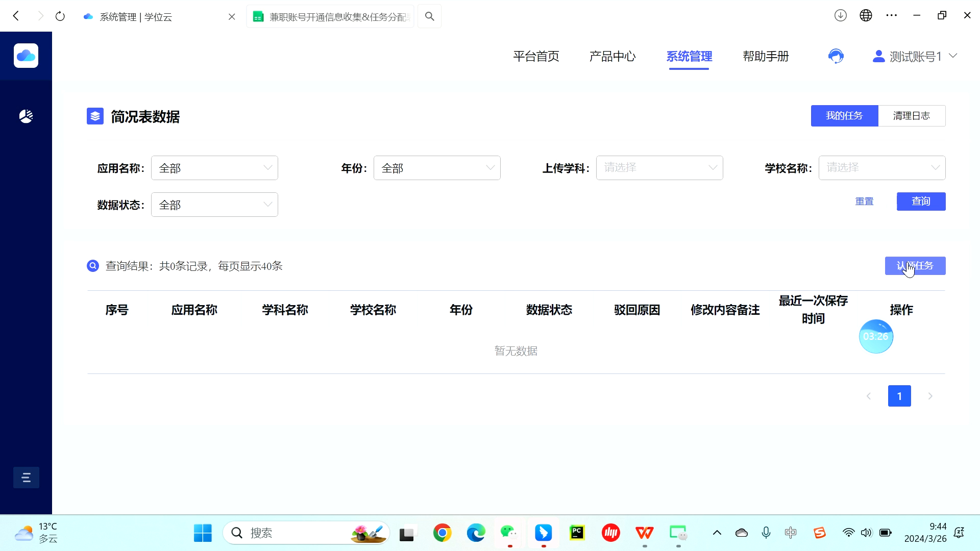Select the 兼职账号开通信息收集 browser tab
This screenshot has height=551, width=980.
point(330,16)
